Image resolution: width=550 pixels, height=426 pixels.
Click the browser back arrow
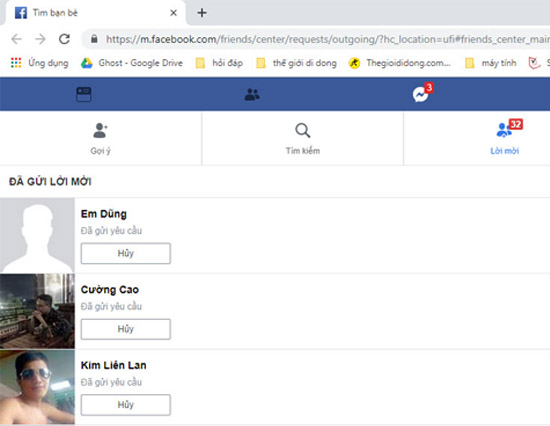(16, 39)
